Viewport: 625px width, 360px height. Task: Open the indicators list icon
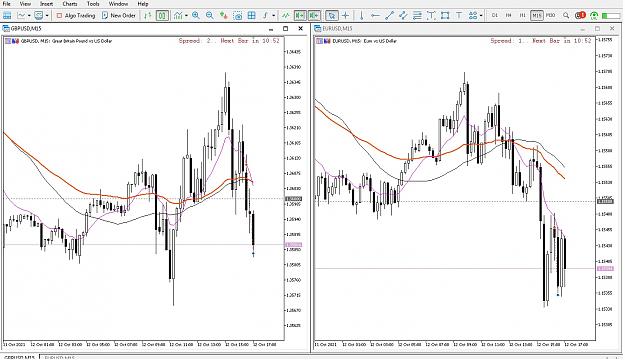[265, 16]
